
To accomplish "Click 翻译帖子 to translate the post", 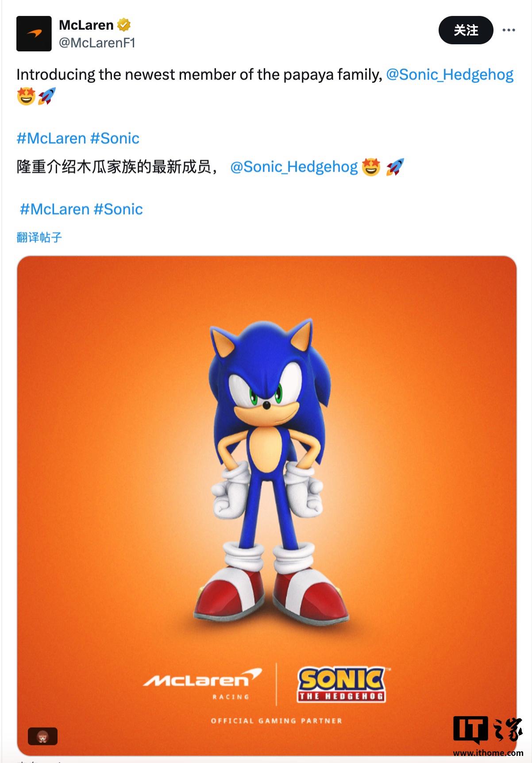I will tap(39, 238).
